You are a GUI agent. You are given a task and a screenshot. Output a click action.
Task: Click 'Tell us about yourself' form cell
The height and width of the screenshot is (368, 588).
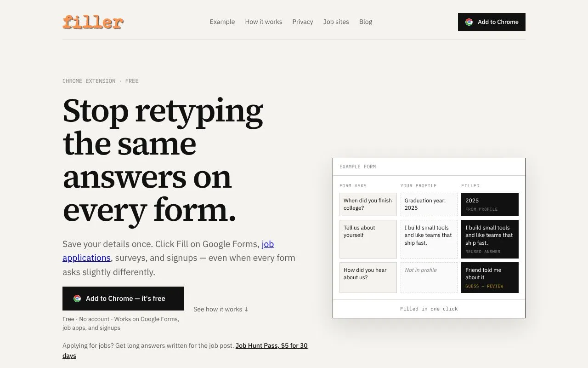coord(368,239)
